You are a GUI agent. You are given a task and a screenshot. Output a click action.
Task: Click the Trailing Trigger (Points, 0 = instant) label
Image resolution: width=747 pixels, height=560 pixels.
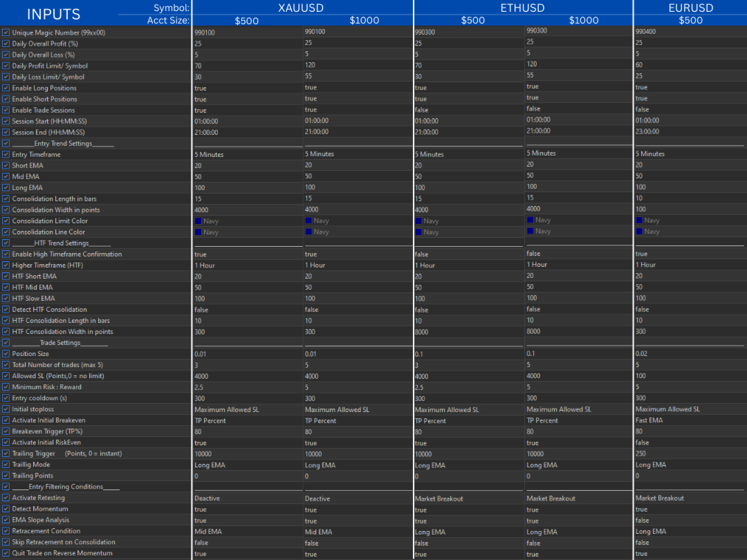pos(67,454)
